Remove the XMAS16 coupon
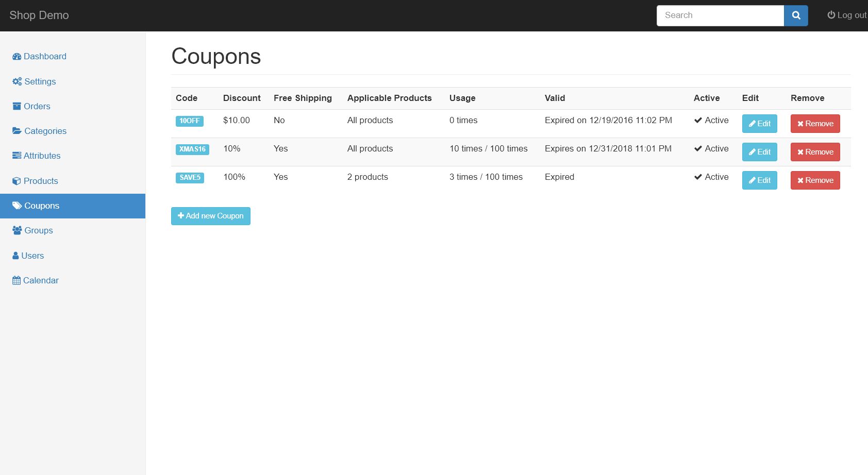 click(815, 152)
